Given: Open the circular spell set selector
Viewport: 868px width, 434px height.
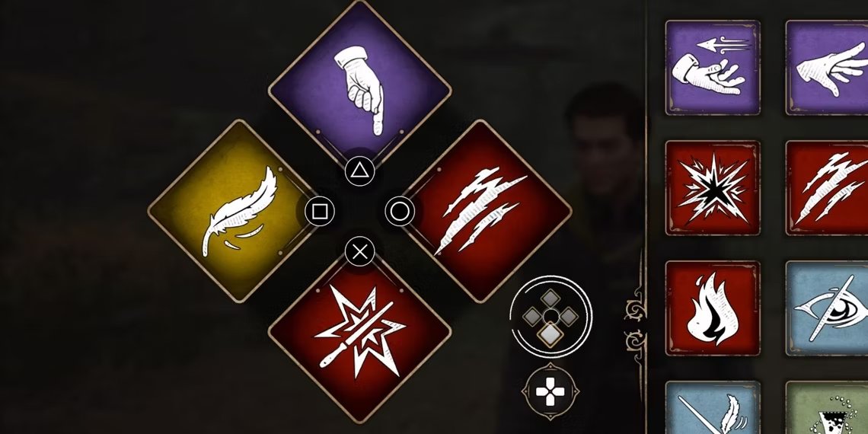Looking at the screenshot, I should [x=550, y=317].
